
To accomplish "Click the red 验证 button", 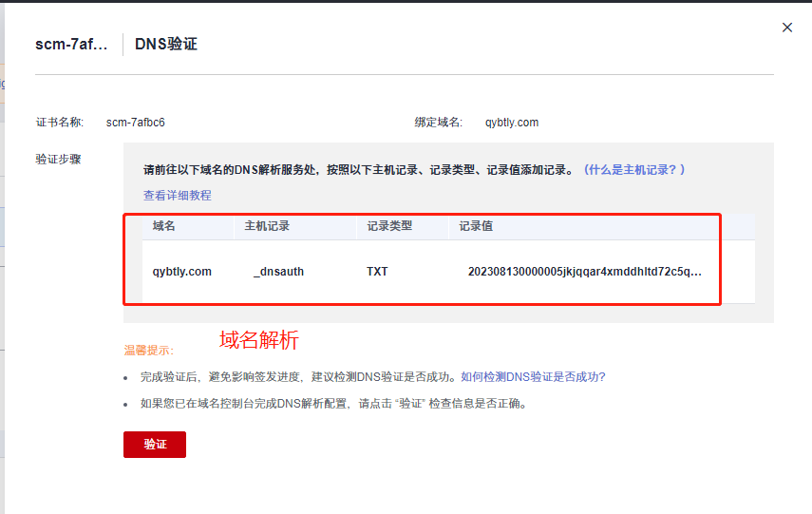I will (154, 445).
